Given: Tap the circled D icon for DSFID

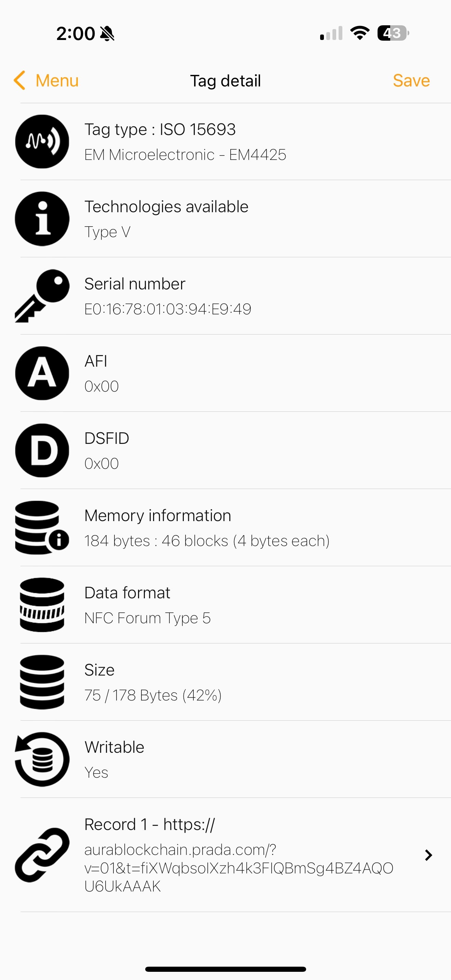Looking at the screenshot, I should (42, 450).
